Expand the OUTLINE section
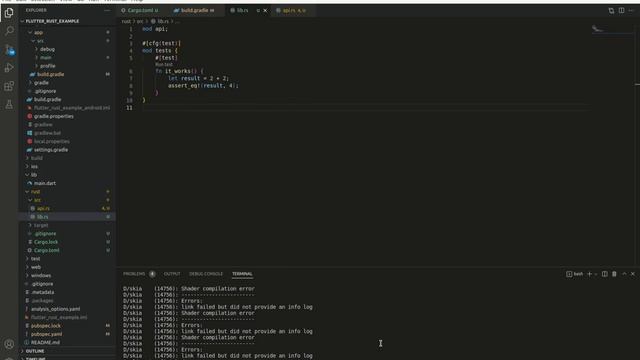Image resolution: width=640 pixels, height=360 pixels. [35, 351]
